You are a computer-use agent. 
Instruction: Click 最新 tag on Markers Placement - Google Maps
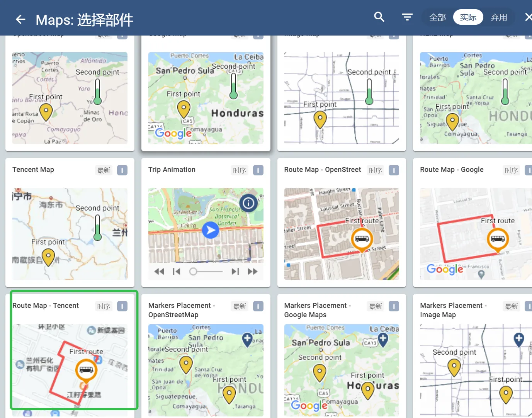376,306
